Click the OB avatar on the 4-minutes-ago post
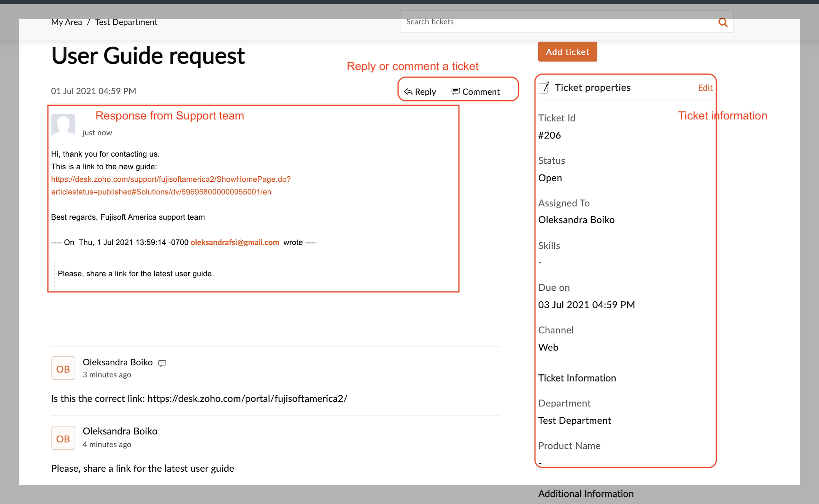 click(63, 438)
